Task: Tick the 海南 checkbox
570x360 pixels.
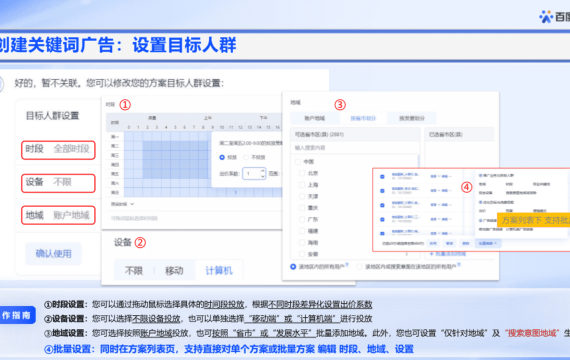Action: pyautogui.click(x=302, y=242)
